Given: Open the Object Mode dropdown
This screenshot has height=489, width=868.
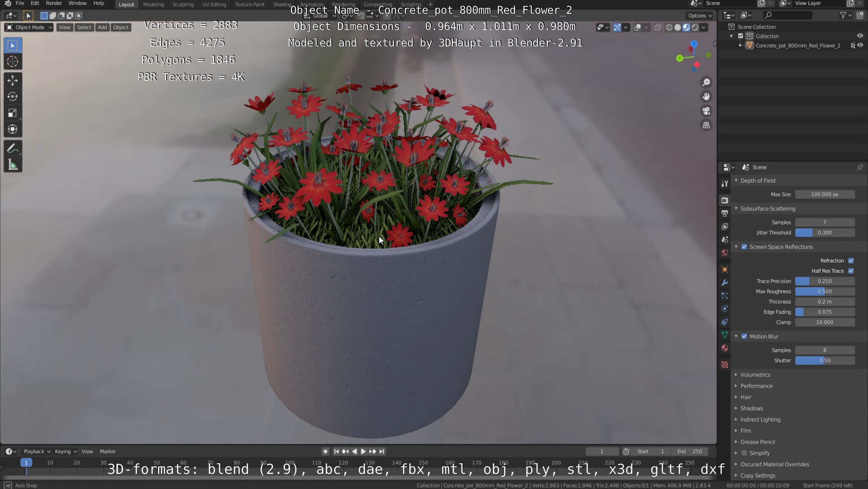Looking at the screenshot, I should point(29,28).
